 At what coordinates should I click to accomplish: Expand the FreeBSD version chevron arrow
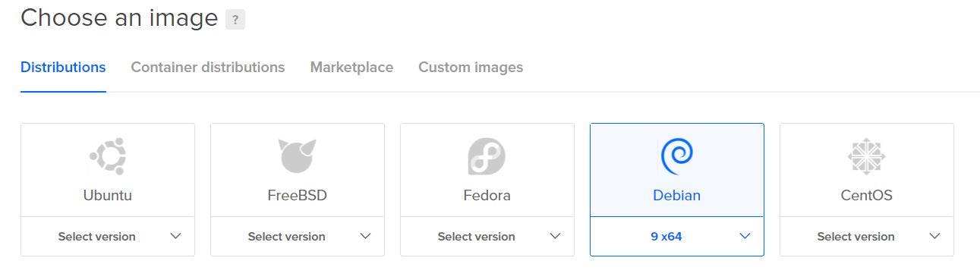click(x=365, y=236)
